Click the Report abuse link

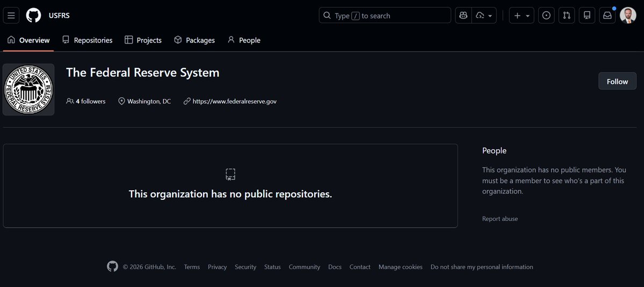[500, 219]
